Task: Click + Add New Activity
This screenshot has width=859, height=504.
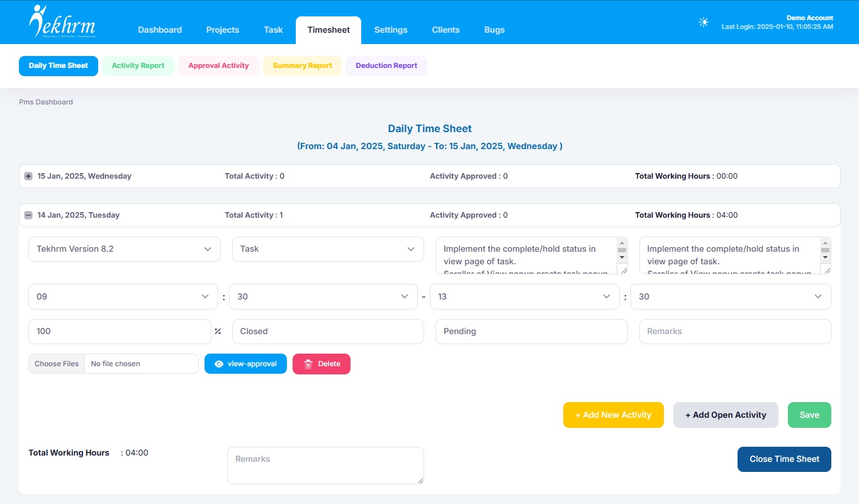Action: 614,415
